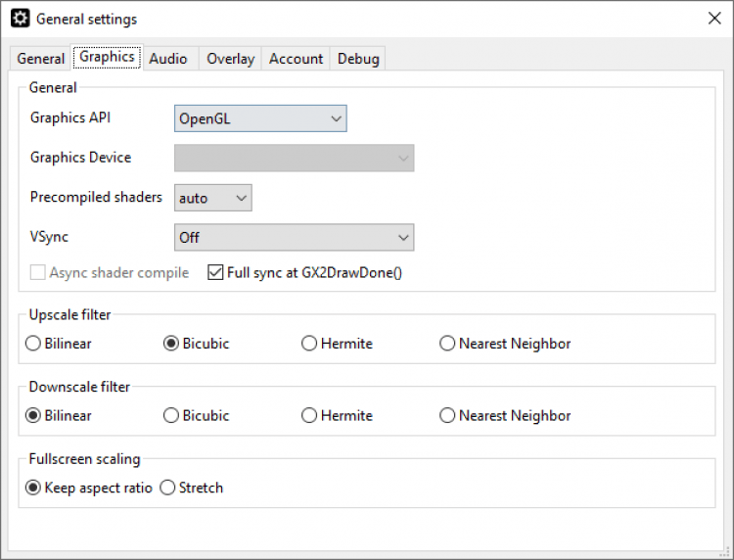Open the VSync dropdown
This screenshot has height=560, width=734.
coord(294,238)
